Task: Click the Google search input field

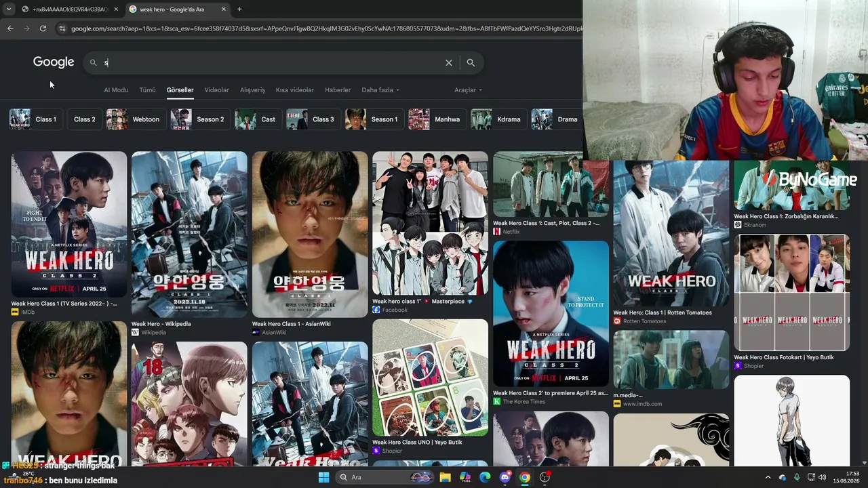Action: click(x=271, y=62)
